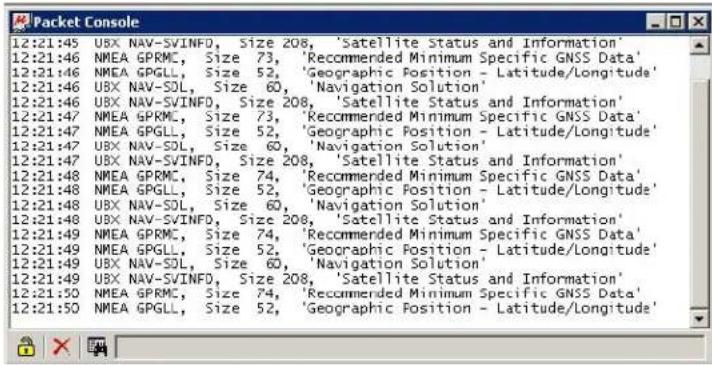This screenshot has height=365, width=712.
Task: Select the 12:21:46 UBX NAV-SVINFO line
Action: [317, 102]
